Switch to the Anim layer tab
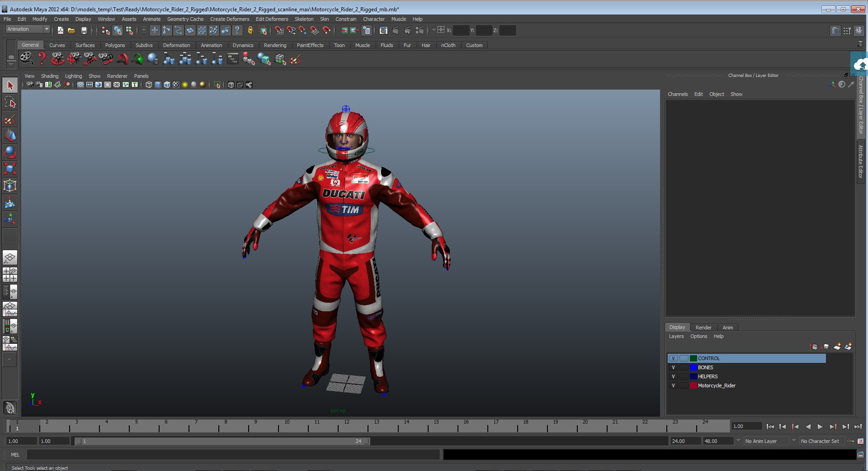 tap(727, 328)
